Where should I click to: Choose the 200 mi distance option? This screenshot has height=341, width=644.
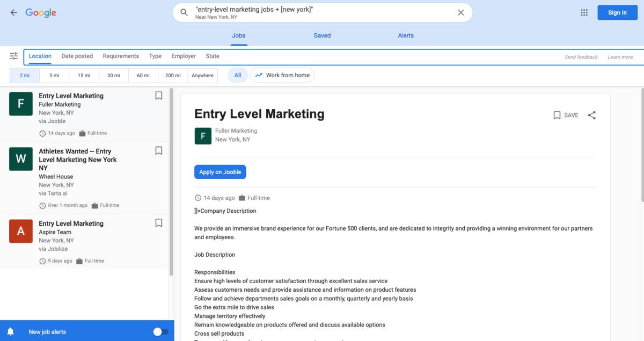point(173,76)
